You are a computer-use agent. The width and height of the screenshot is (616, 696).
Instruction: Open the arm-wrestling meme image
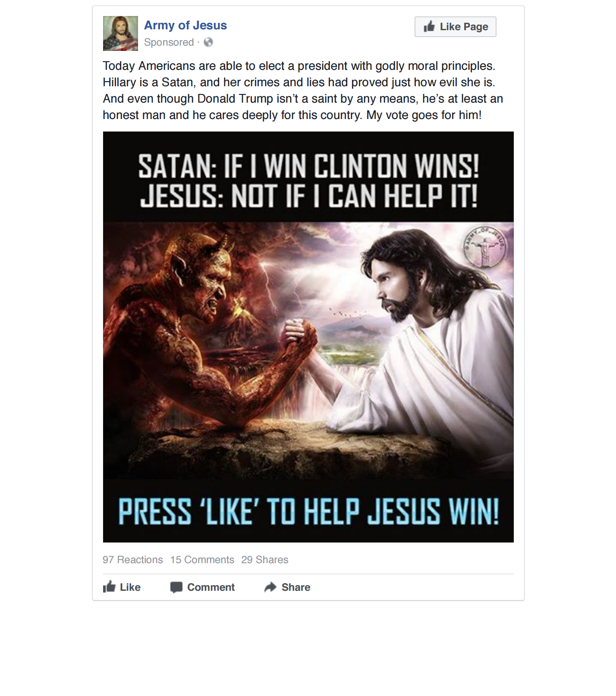pyautogui.click(x=308, y=337)
